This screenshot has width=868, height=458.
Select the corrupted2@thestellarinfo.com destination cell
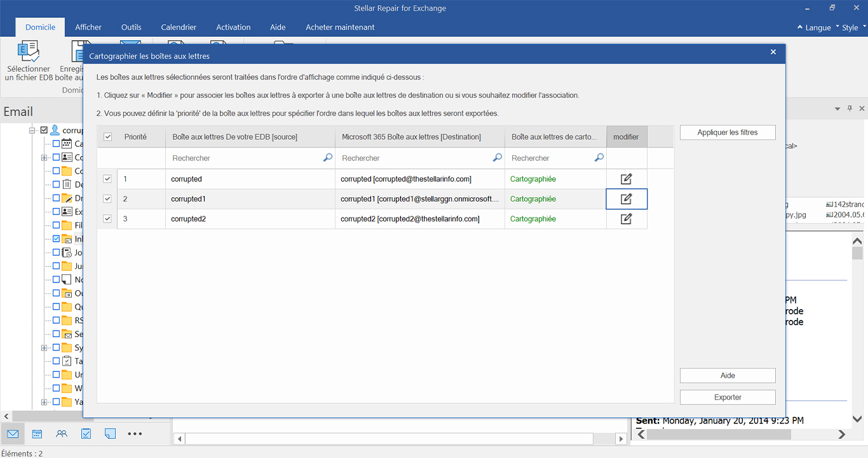tap(420, 219)
